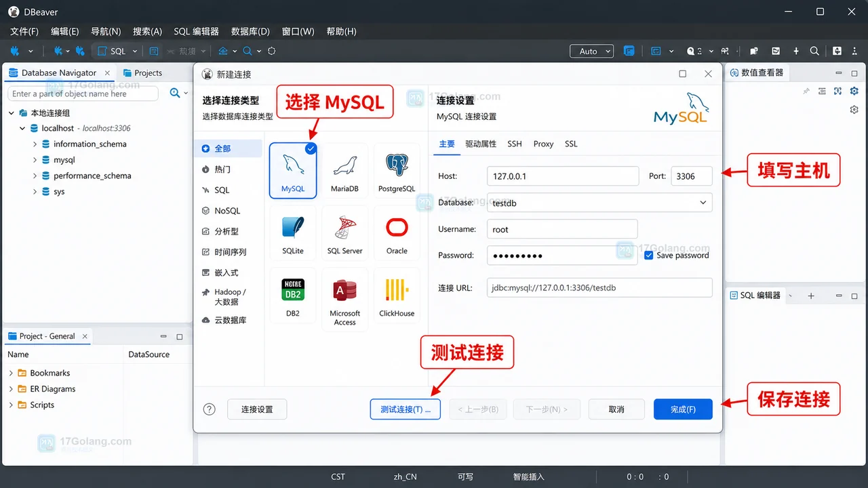This screenshot has height=488, width=868.
Task: Click the circular refresh icon in toolbar
Action: [x=272, y=51]
